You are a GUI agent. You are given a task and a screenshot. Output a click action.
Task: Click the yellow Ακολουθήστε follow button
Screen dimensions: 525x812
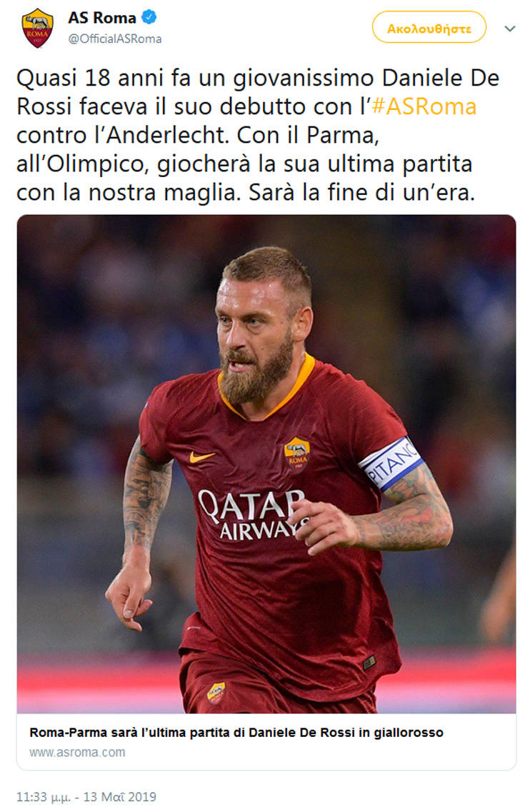[429, 27]
